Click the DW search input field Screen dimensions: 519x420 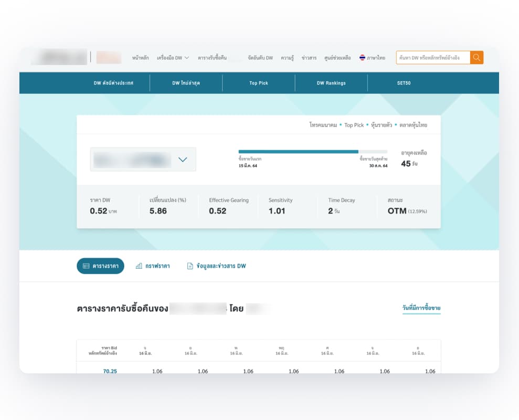coord(433,58)
